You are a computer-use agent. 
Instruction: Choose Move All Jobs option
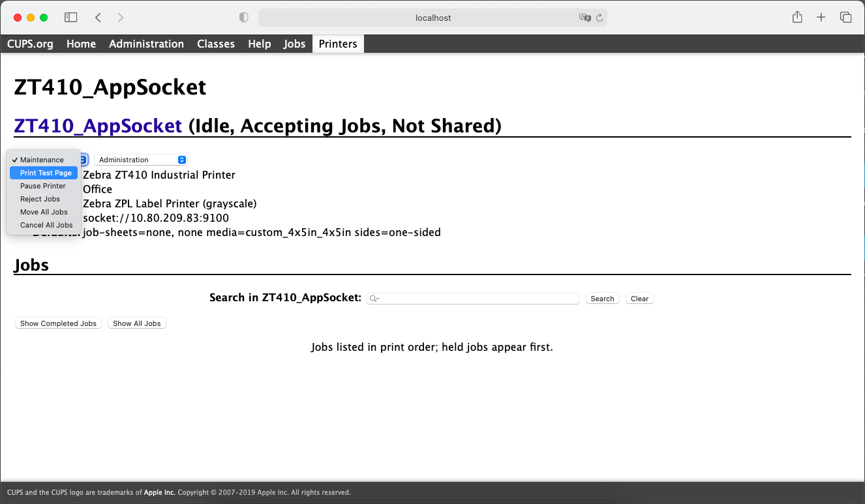[44, 212]
